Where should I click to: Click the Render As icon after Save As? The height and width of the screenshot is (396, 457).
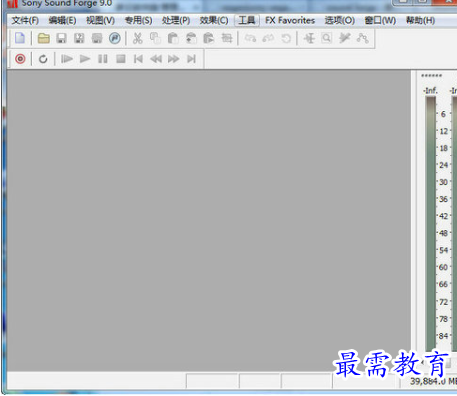97,38
